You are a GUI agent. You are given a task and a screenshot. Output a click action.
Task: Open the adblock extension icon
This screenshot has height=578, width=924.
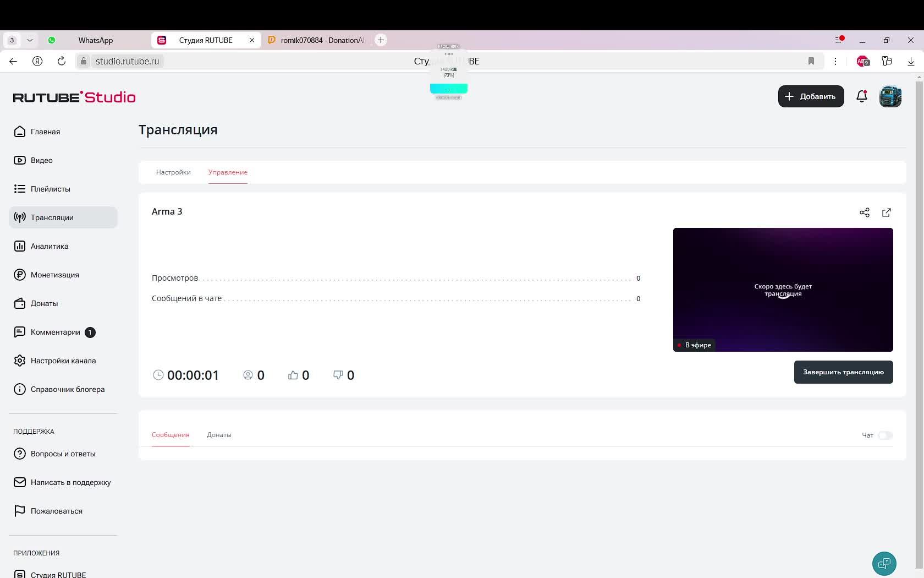coord(863,61)
